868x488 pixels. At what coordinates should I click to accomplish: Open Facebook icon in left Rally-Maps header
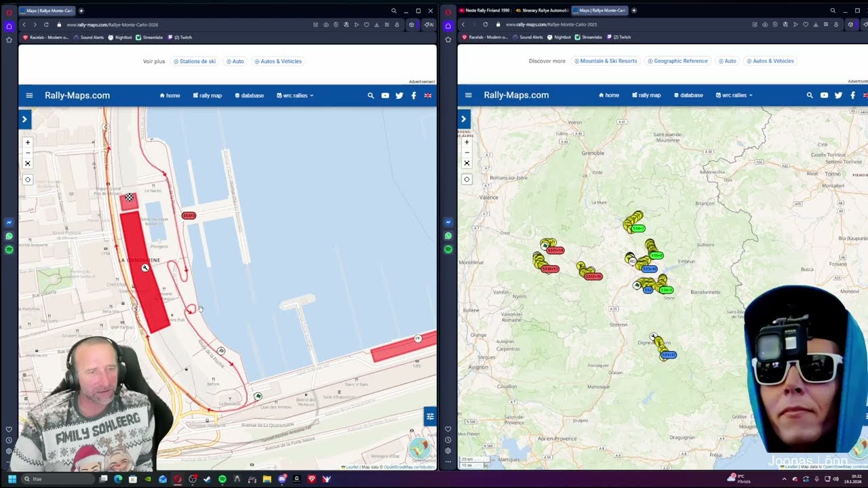click(414, 96)
